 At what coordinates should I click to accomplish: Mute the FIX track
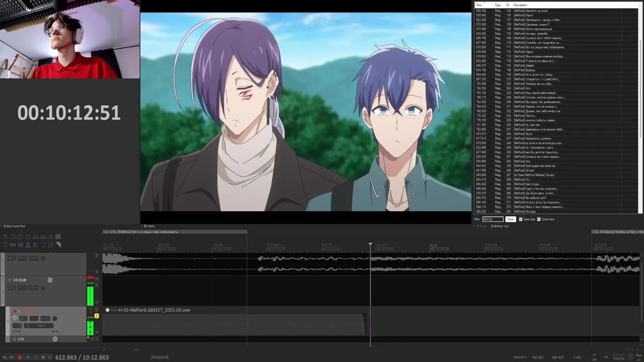pyautogui.click(x=92, y=339)
